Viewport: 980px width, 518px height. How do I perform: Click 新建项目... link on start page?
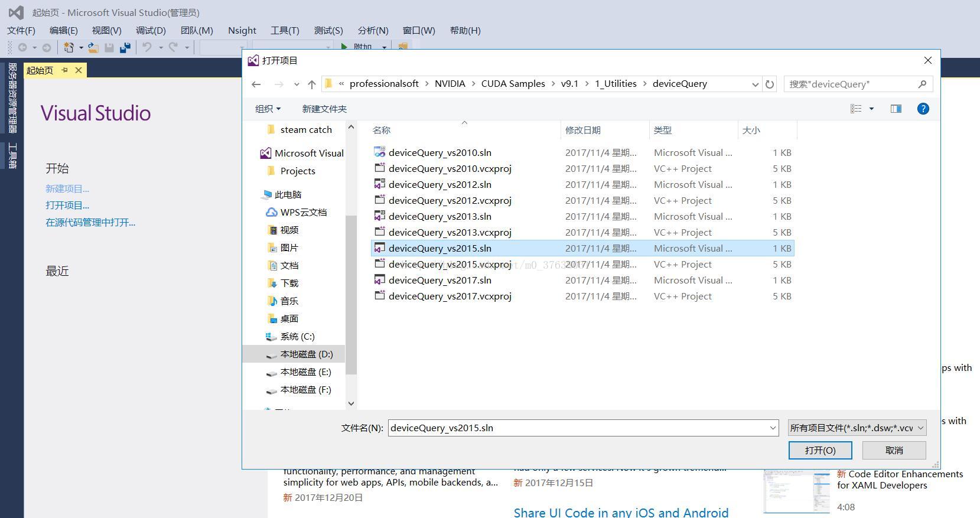tap(67, 188)
